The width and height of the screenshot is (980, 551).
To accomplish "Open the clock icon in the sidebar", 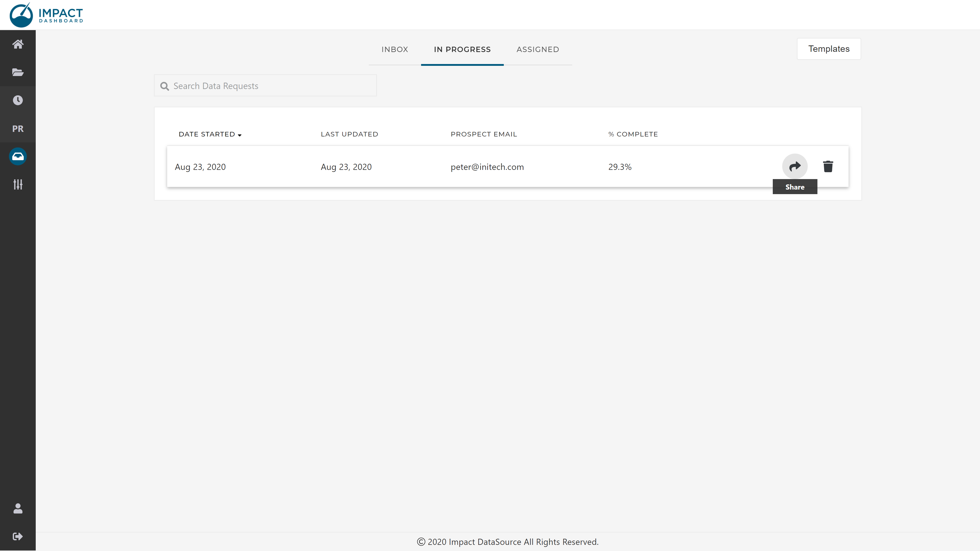I will click(18, 101).
